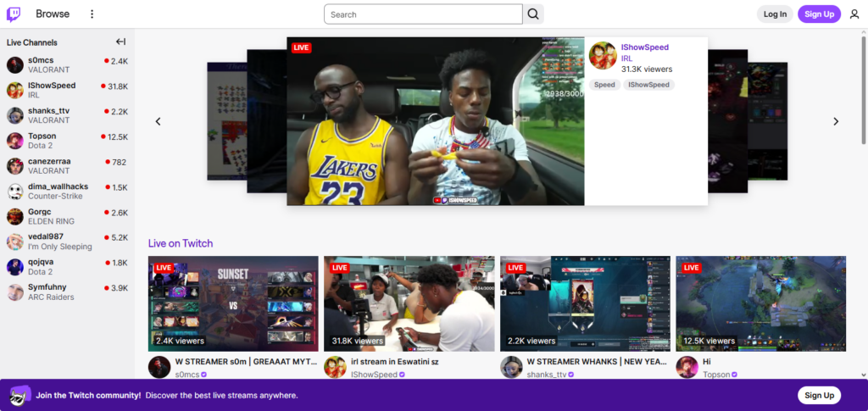Click s0mcs avatar in sidebar
Screen dimensions: 868x411
tap(15, 64)
